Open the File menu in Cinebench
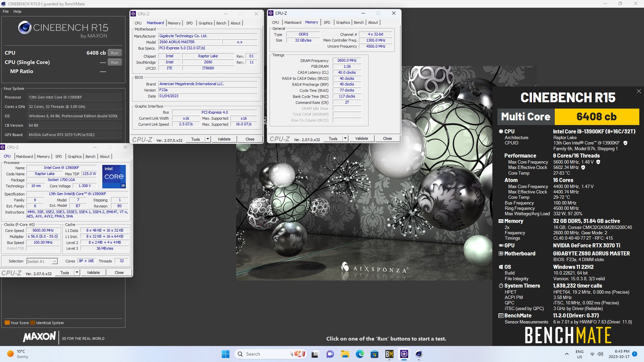 coord(6,11)
